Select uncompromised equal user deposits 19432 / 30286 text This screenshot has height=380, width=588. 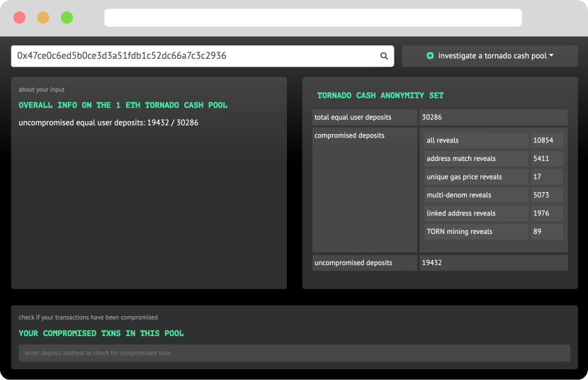(x=108, y=123)
